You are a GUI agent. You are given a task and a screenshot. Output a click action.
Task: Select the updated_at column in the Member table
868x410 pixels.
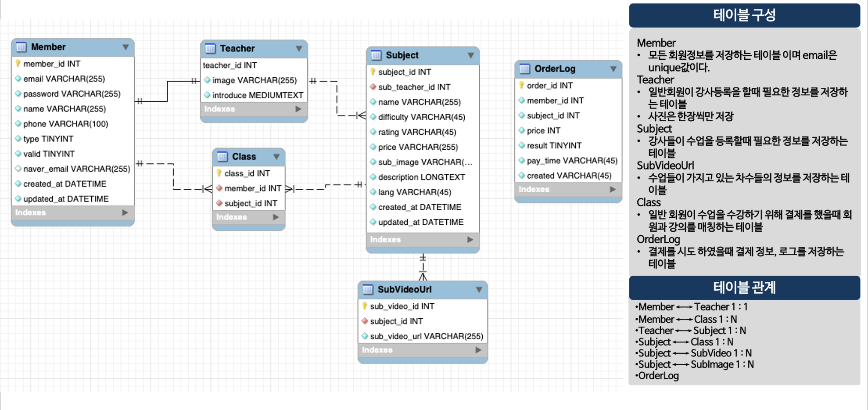[x=61, y=198]
